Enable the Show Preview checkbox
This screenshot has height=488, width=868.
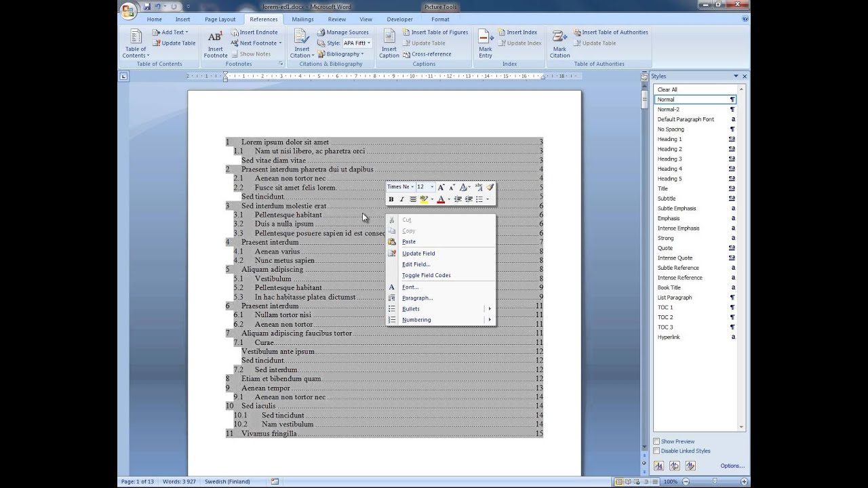(656, 441)
